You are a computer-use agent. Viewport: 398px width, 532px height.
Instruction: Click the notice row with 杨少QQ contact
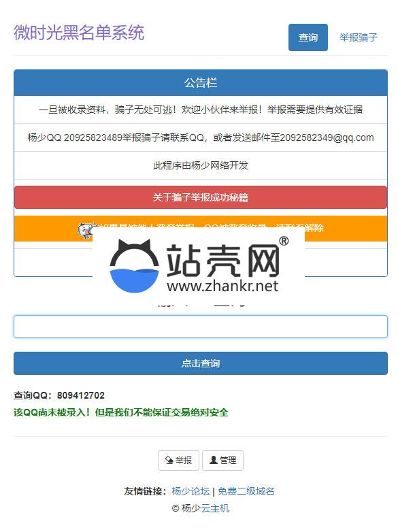coord(201,137)
